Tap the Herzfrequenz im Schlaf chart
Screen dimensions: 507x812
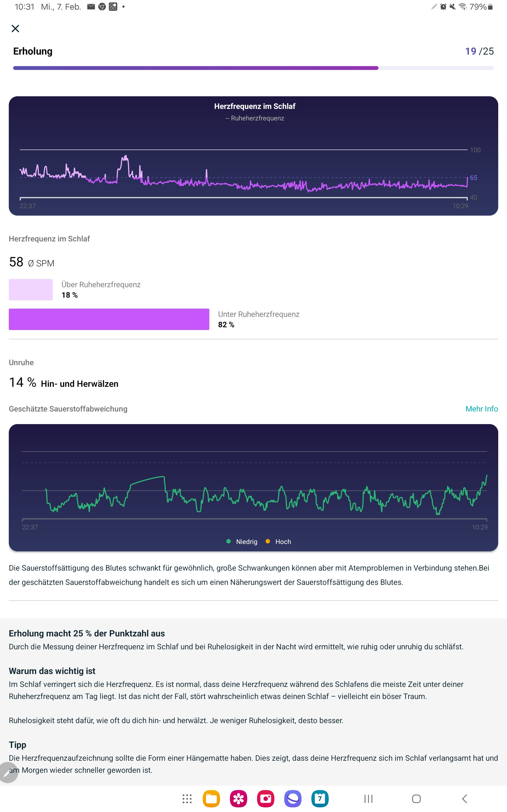pos(253,156)
